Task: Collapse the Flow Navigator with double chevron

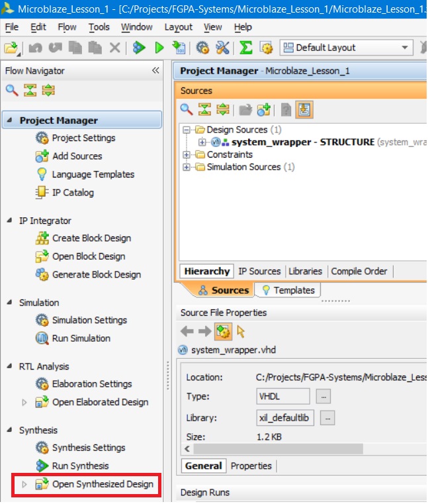Action: coord(155,70)
